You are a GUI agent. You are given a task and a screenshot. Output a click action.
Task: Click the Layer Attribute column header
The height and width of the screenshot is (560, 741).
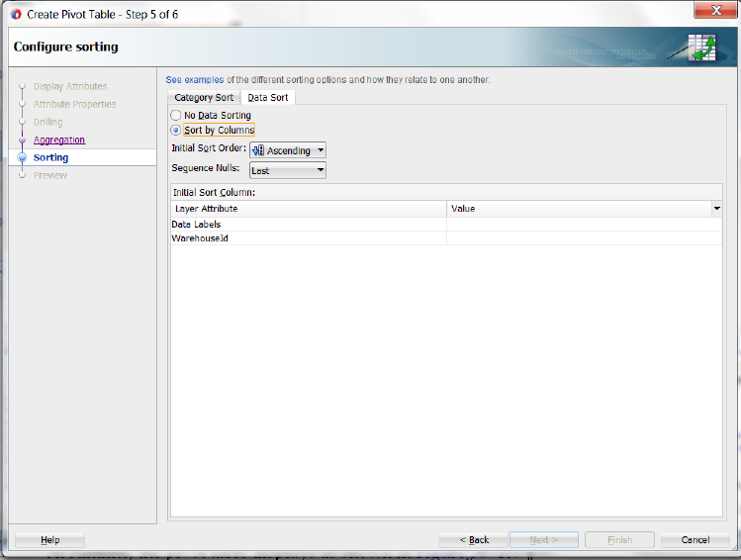309,209
